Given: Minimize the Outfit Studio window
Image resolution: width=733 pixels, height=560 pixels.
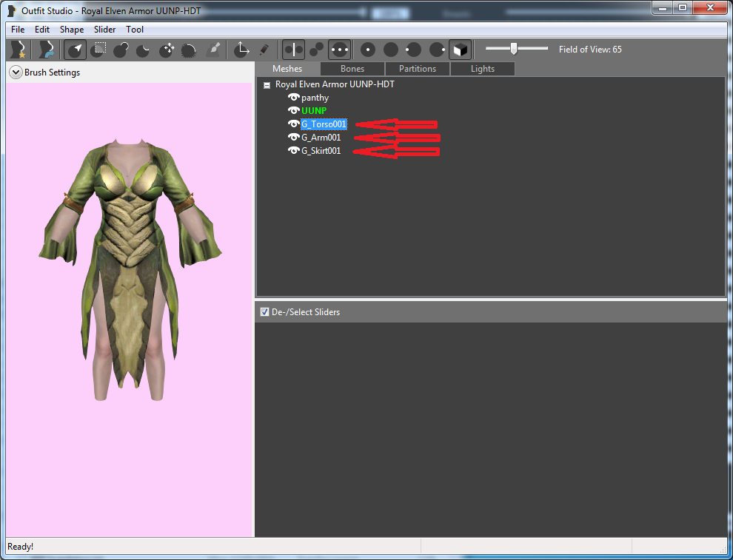Looking at the screenshot, I should coord(663,8).
